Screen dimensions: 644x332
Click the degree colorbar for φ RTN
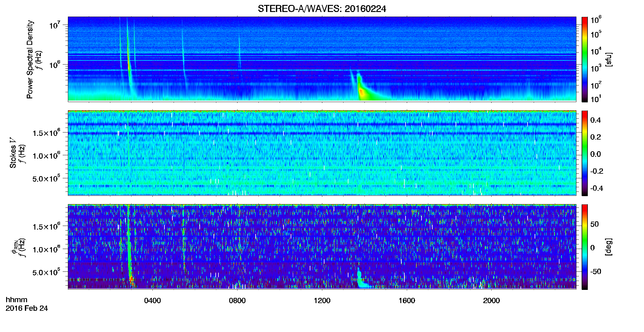[x=584, y=247]
